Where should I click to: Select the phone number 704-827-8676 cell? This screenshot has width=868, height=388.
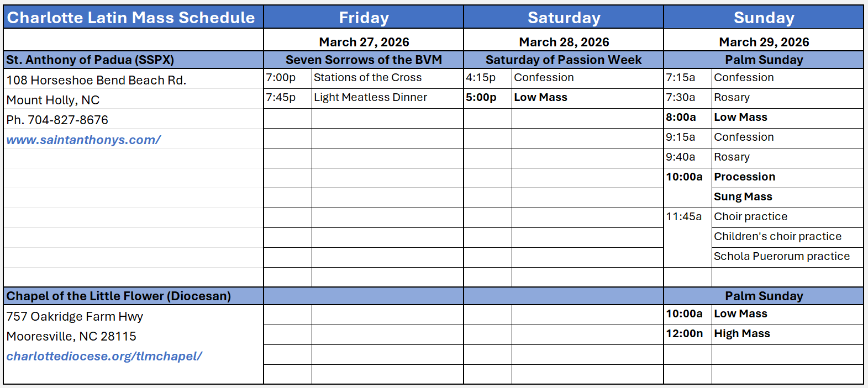tap(57, 120)
